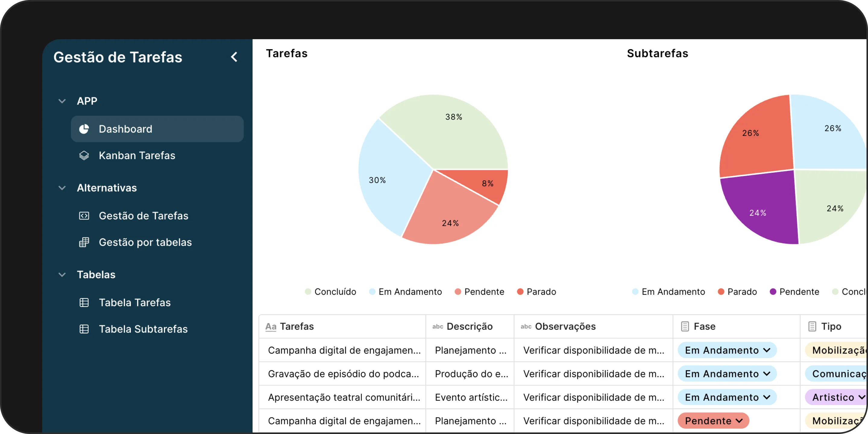Open the Pendente phase dropdown in the last row

pos(713,420)
